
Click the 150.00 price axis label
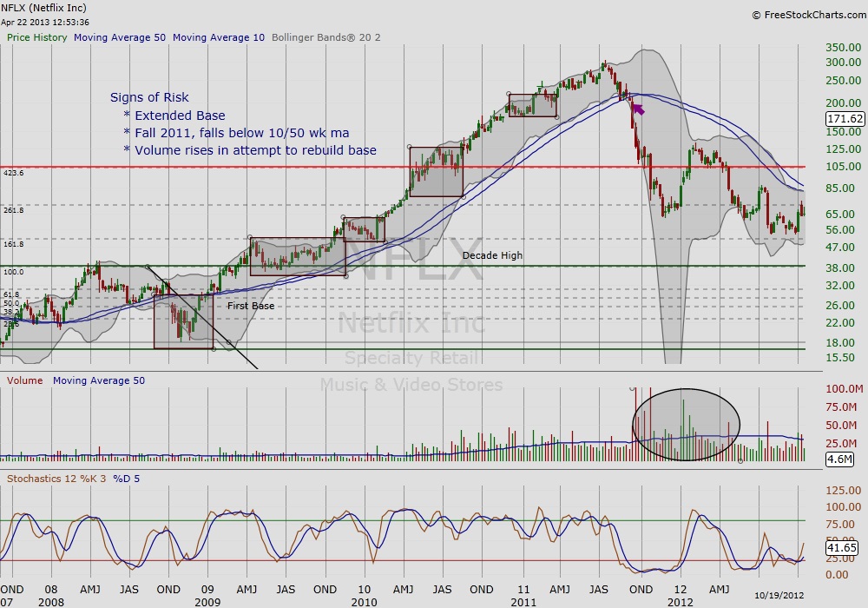click(844, 131)
